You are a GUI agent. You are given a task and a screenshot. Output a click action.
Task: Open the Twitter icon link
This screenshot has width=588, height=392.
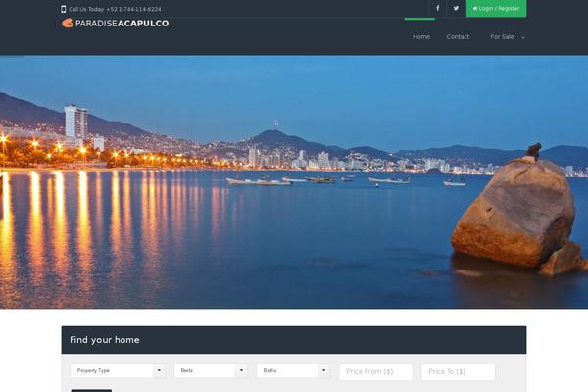tap(456, 8)
